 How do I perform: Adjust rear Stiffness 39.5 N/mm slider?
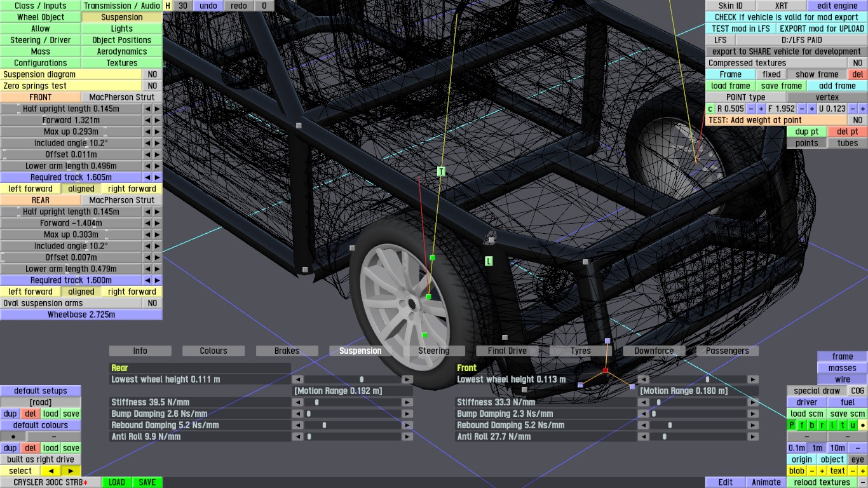[x=352, y=402]
